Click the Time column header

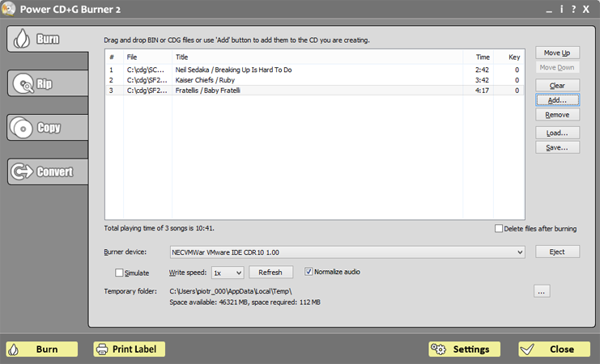point(478,57)
